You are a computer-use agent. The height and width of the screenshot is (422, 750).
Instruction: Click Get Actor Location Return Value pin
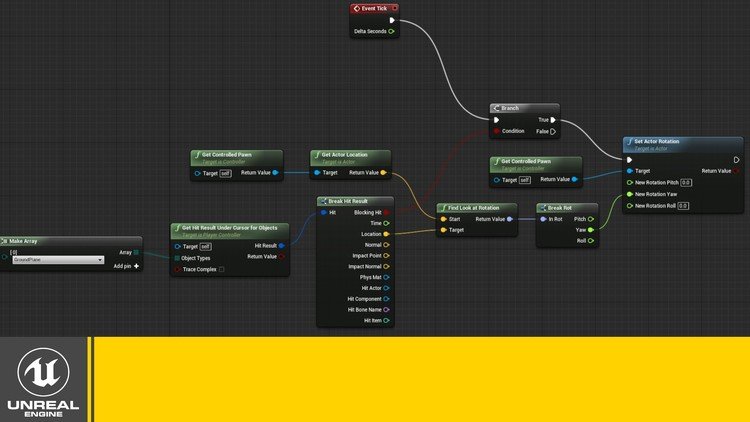tap(383, 173)
